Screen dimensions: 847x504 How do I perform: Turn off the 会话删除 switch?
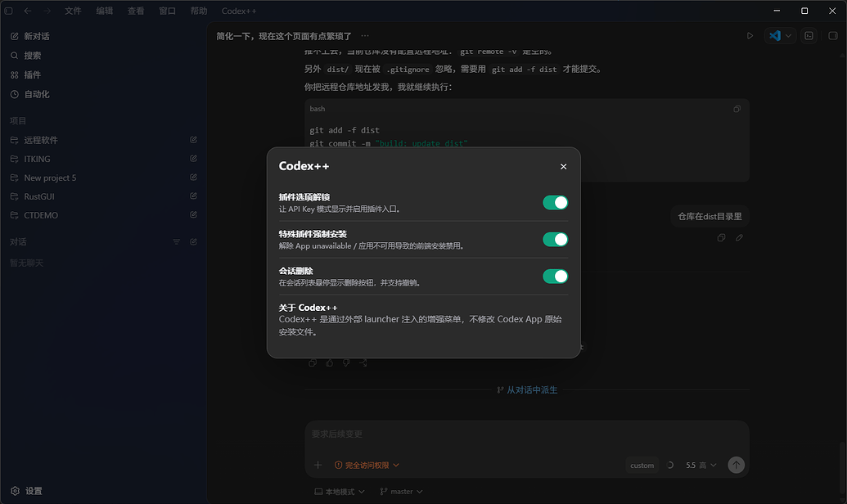click(556, 276)
